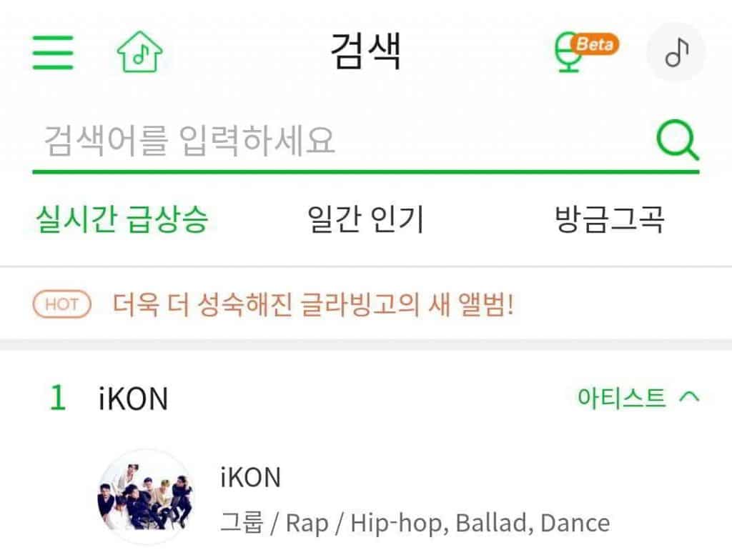The width and height of the screenshot is (732, 560).
Task: Go to the music home icon
Action: pyautogui.click(x=139, y=53)
